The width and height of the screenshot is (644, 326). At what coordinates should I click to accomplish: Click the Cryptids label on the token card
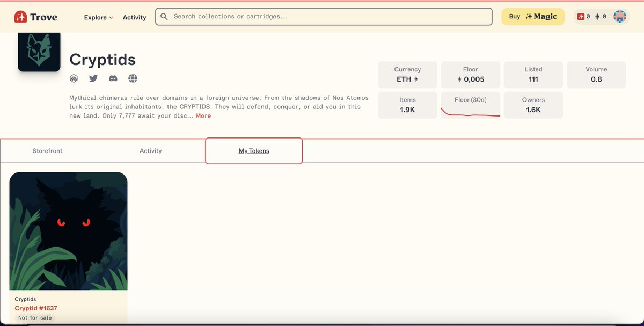tap(25, 299)
